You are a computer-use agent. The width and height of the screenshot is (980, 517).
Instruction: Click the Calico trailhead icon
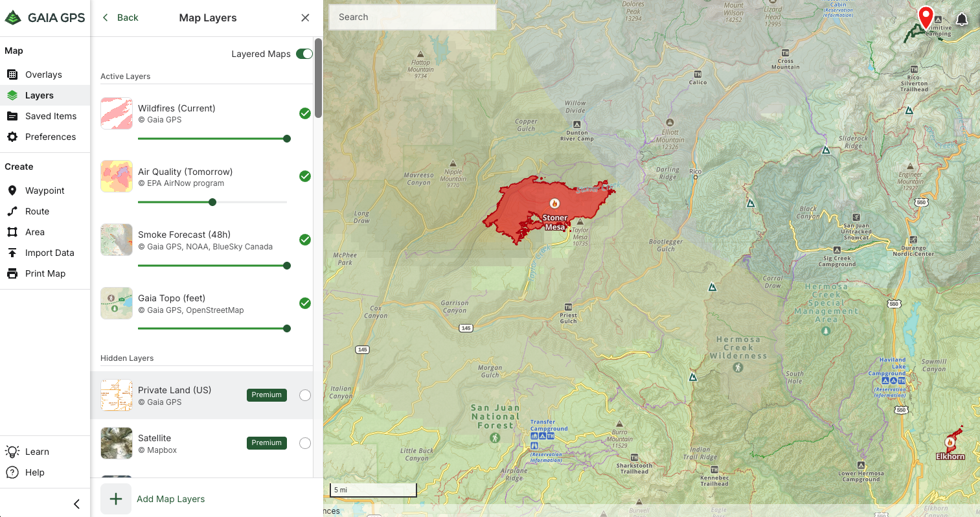pos(698,75)
